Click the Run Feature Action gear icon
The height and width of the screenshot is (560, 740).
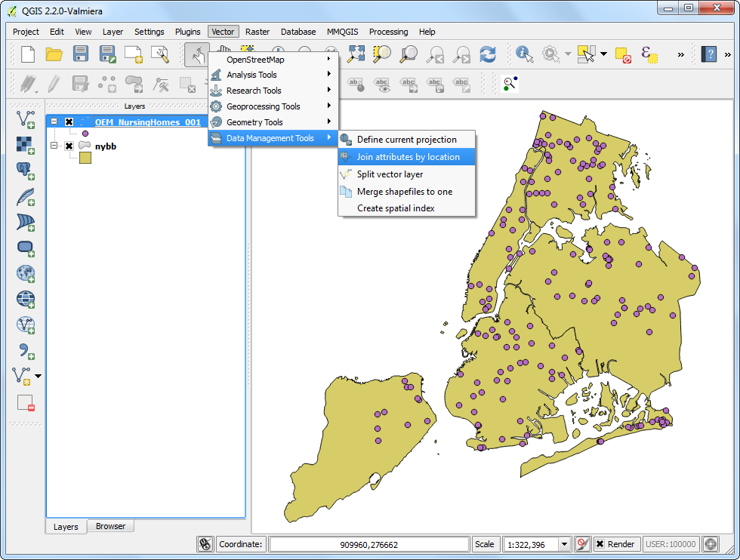[550, 54]
